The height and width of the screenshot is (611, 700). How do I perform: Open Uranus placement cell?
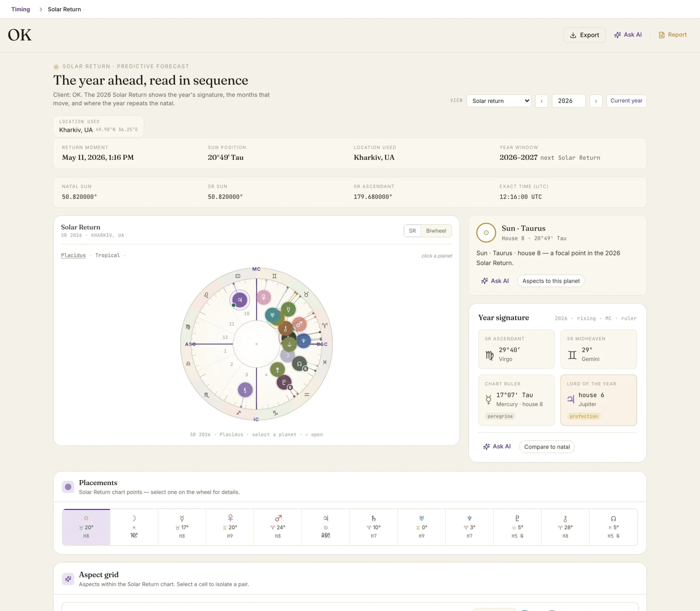(x=421, y=527)
